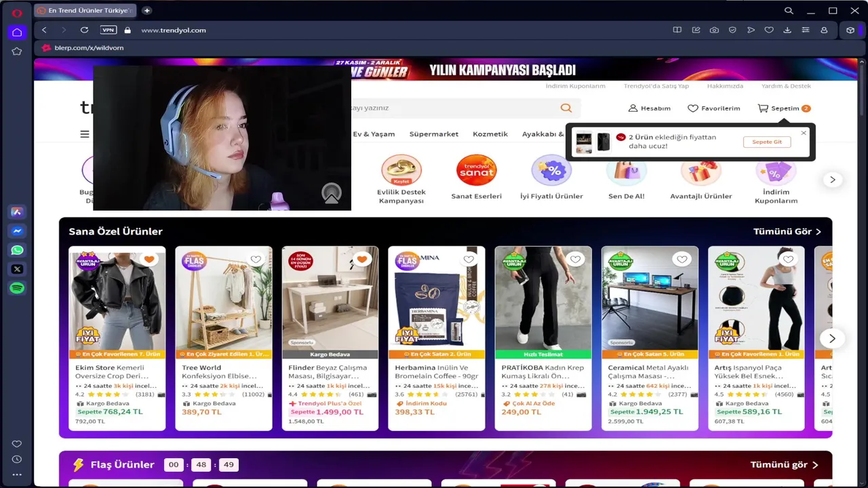The height and width of the screenshot is (488, 868).
Task: Open Hesabım account link
Action: (x=649, y=108)
